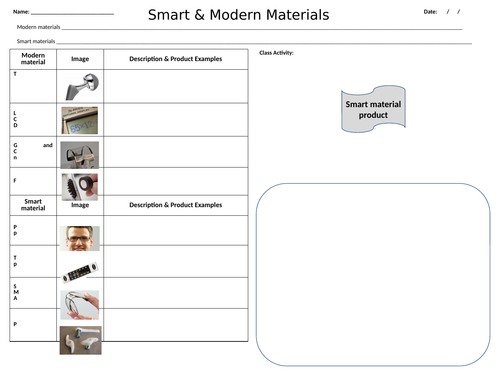Select the LCD display image

[80, 120]
